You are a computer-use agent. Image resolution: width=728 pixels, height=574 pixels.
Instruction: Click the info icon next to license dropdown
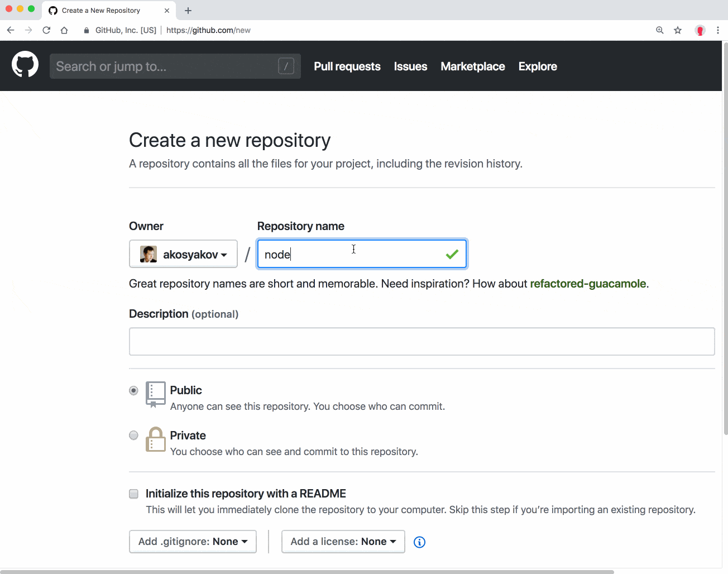[x=419, y=542]
